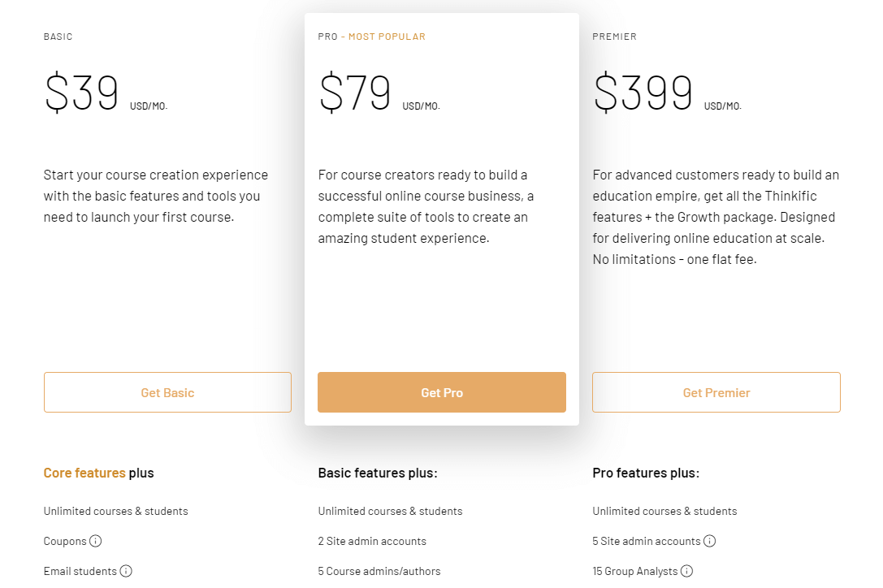The image size is (883, 588).
Task: Open the info icon next to Email students
Action: [126, 571]
